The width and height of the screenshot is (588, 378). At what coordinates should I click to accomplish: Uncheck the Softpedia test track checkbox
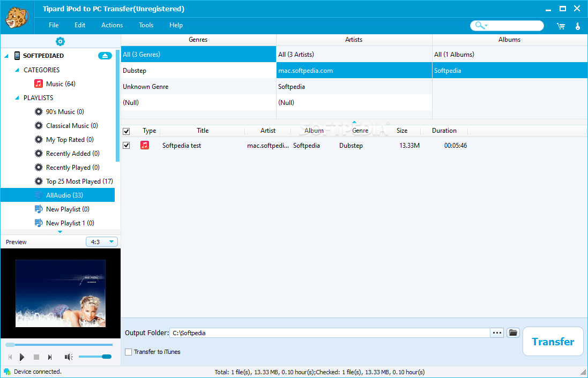[x=126, y=145]
